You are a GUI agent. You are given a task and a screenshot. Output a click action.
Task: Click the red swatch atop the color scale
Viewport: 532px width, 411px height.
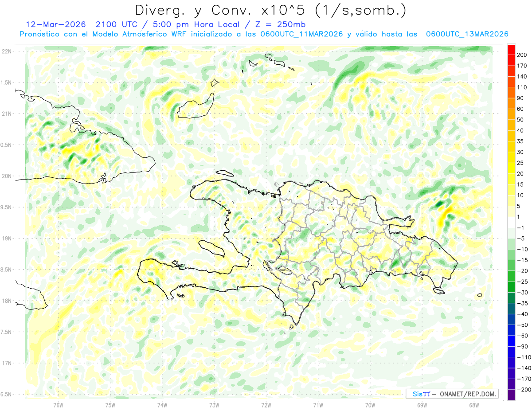coord(511,50)
